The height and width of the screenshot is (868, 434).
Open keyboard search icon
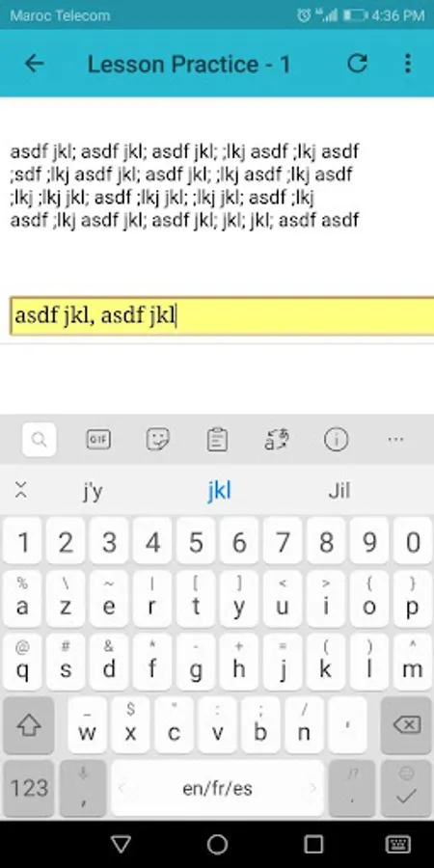pyautogui.click(x=40, y=440)
